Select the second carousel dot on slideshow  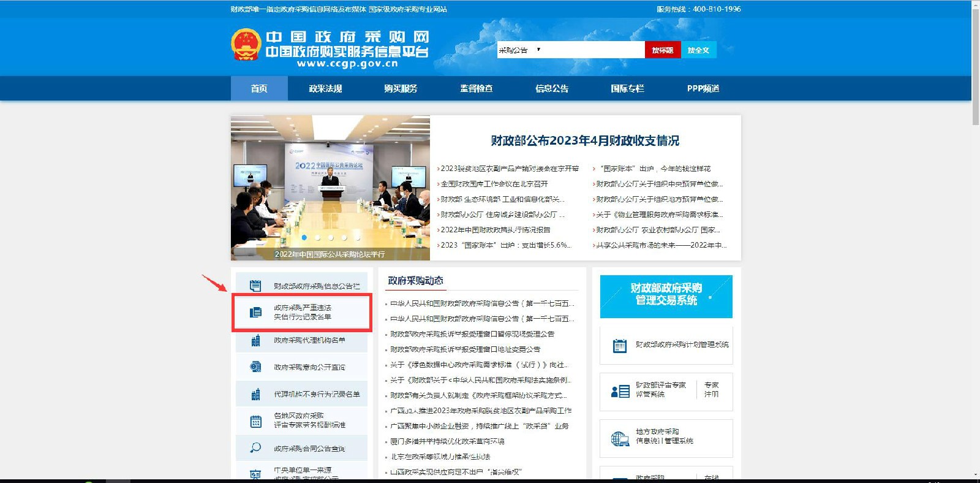pos(317,237)
